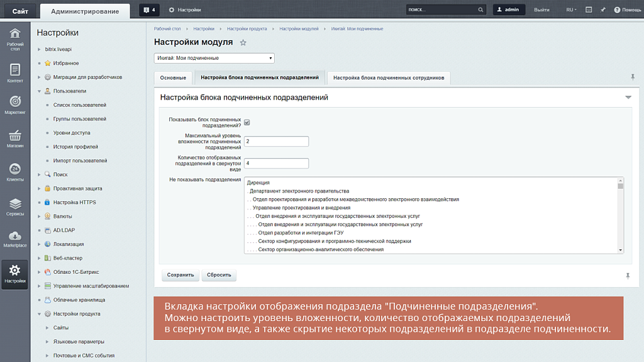Click the Сбросить button
Viewport: 644px width, 362px height.
(x=219, y=275)
